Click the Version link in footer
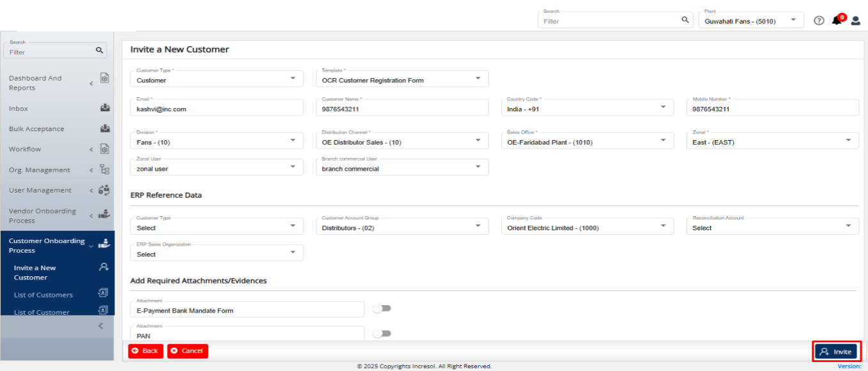The width and height of the screenshot is (868, 371). [x=849, y=367]
